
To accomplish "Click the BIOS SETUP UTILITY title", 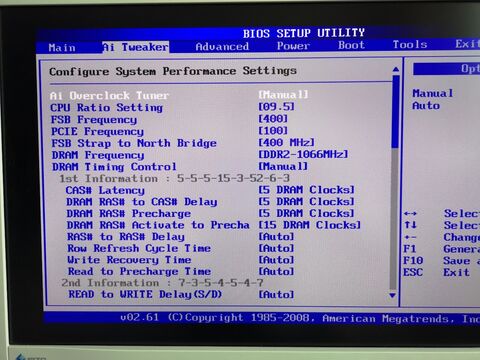I will coord(304,33).
